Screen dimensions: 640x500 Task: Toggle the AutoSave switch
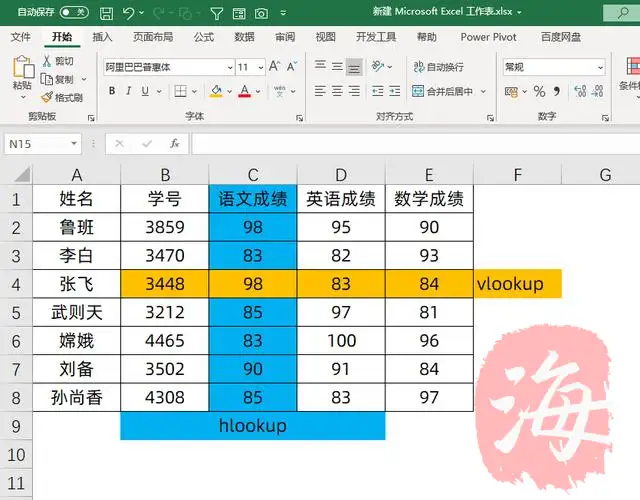[x=74, y=13]
